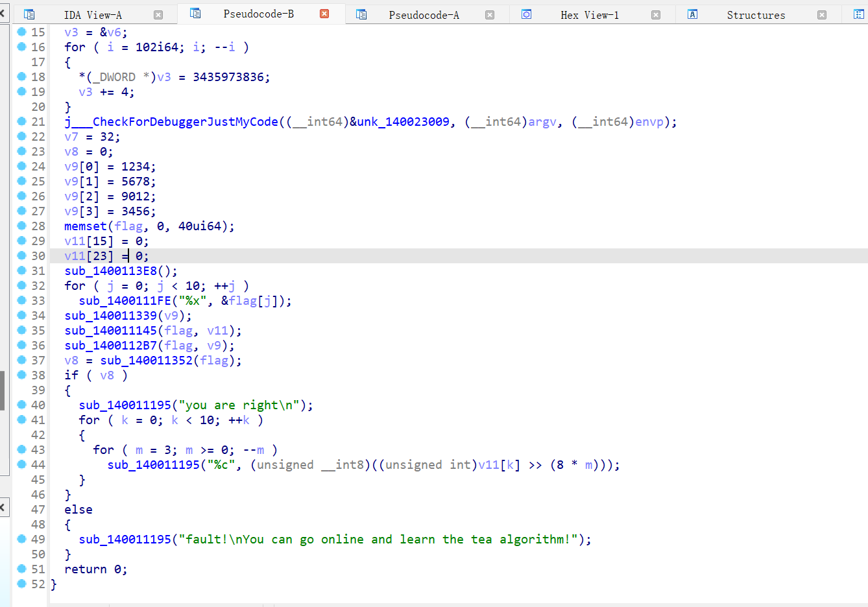The width and height of the screenshot is (868, 607).
Task: Click the envp parameter on line 21
Action: click(649, 122)
